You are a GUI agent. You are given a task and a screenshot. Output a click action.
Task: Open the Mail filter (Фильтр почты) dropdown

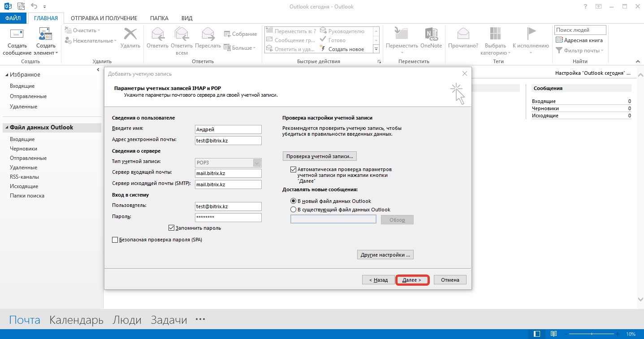click(x=579, y=51)
